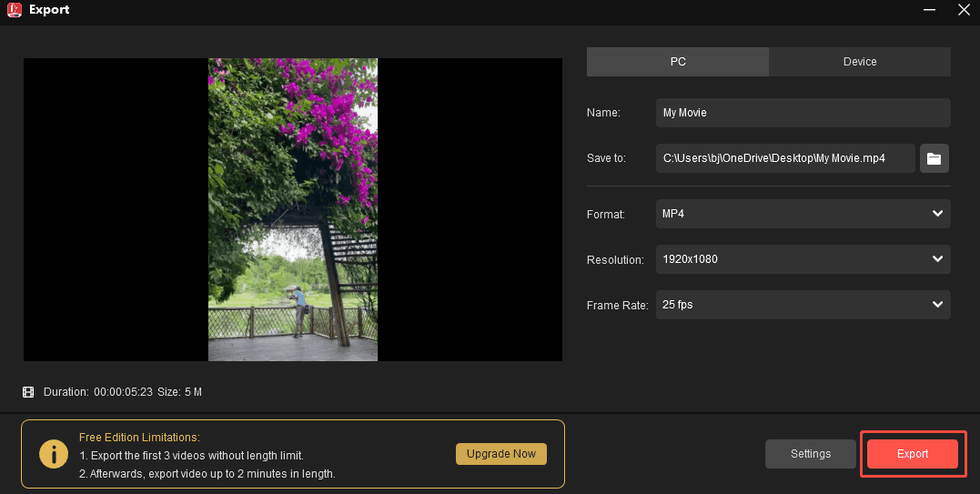Close the Export window
This screenshot has height=494, width=980.
click(964, 10)
